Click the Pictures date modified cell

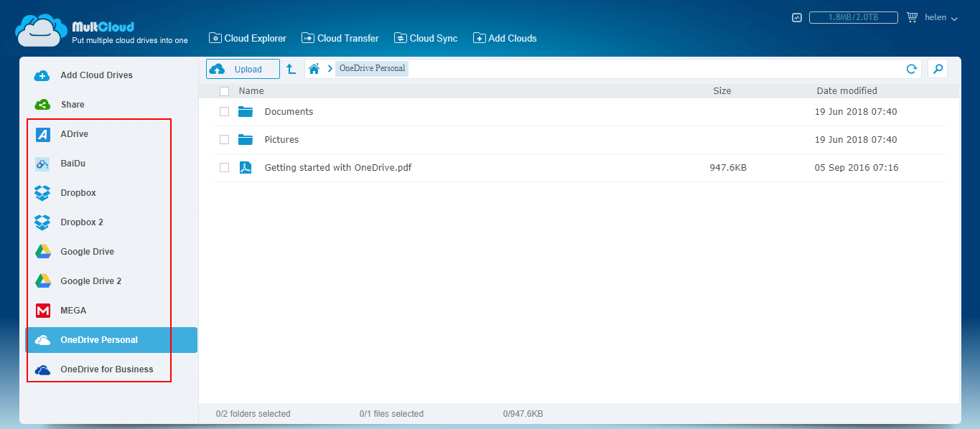[856, 140]
